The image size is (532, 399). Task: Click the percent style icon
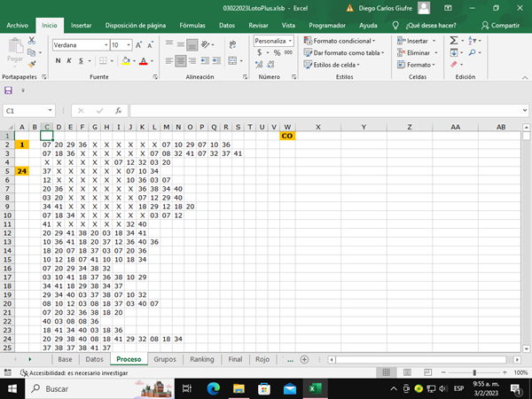[x=276, y=52]
